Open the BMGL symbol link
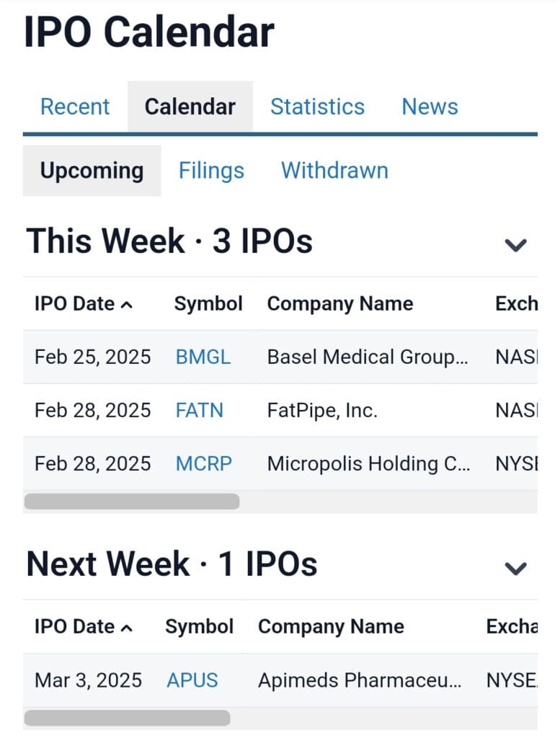Viewport: 560px width, 738px height. click(203, 357)
